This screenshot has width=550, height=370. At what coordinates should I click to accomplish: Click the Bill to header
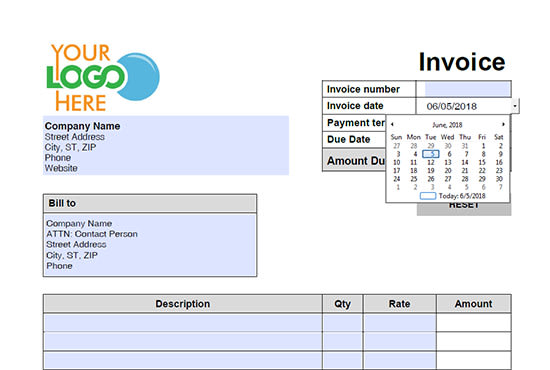point(150,203)
